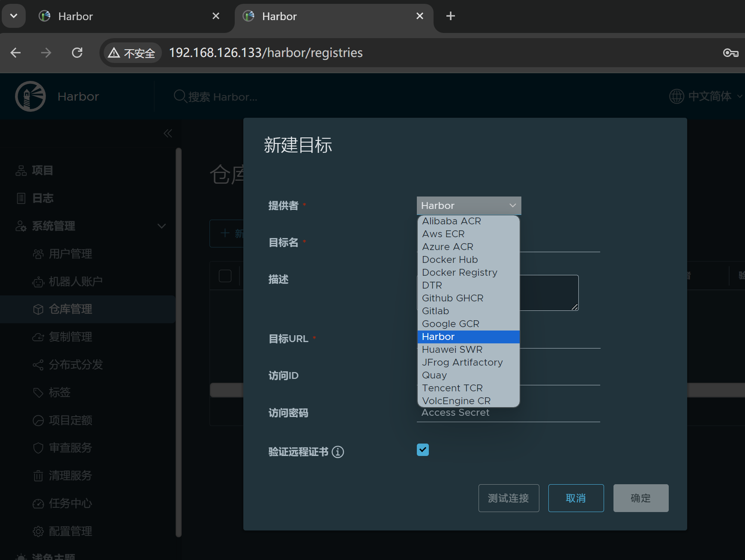
Task: Click the info icon beside 验证远程证书
Action: click(338, 452)
